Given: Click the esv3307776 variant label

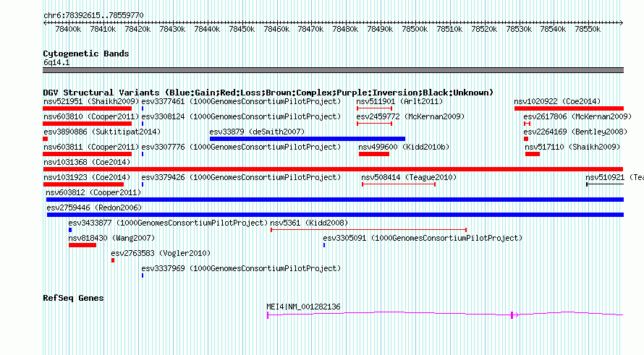Looking at the screenshot, I should (241, 147).
